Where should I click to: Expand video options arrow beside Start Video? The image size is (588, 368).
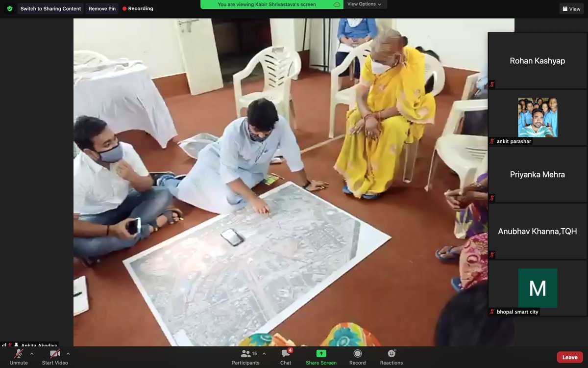[x=68, y=353]
